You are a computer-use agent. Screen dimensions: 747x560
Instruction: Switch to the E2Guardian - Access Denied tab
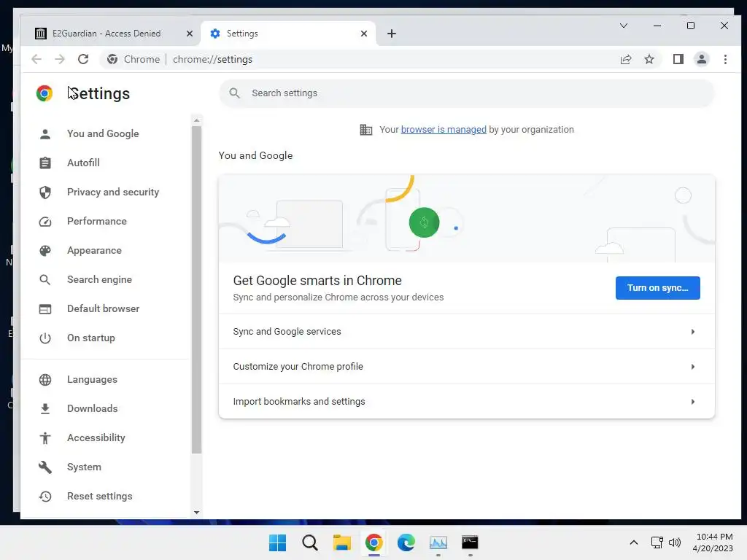coord(107,34)
